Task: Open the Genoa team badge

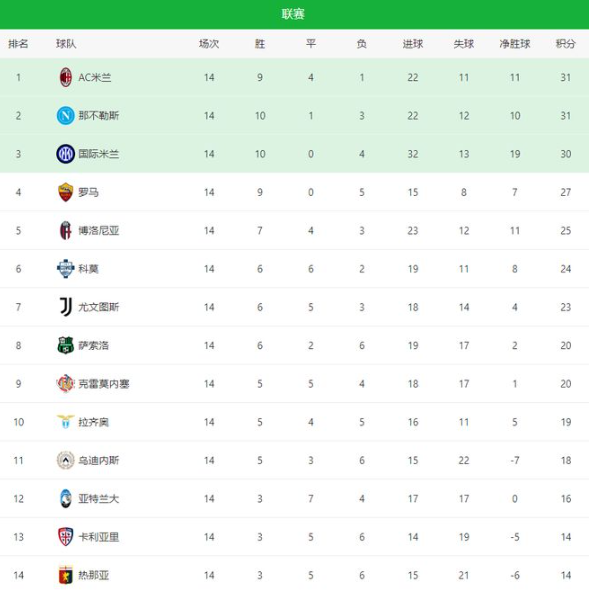Action: point(65,575)
